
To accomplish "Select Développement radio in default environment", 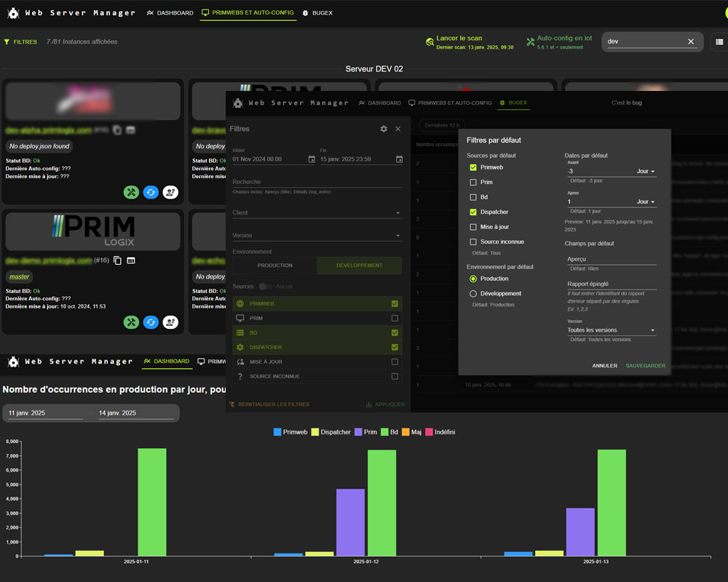I will click(x=473, y=293).
